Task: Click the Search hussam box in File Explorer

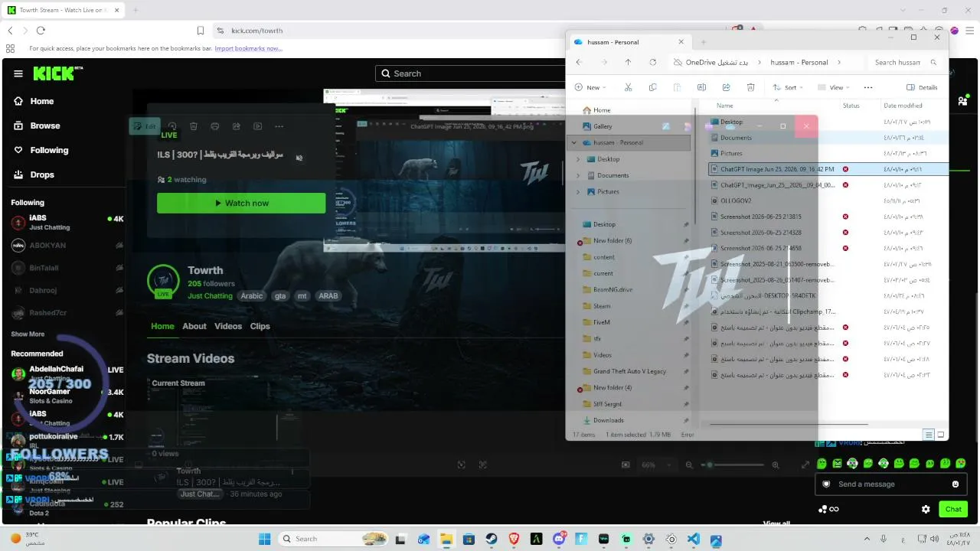Action: [906, 63]
